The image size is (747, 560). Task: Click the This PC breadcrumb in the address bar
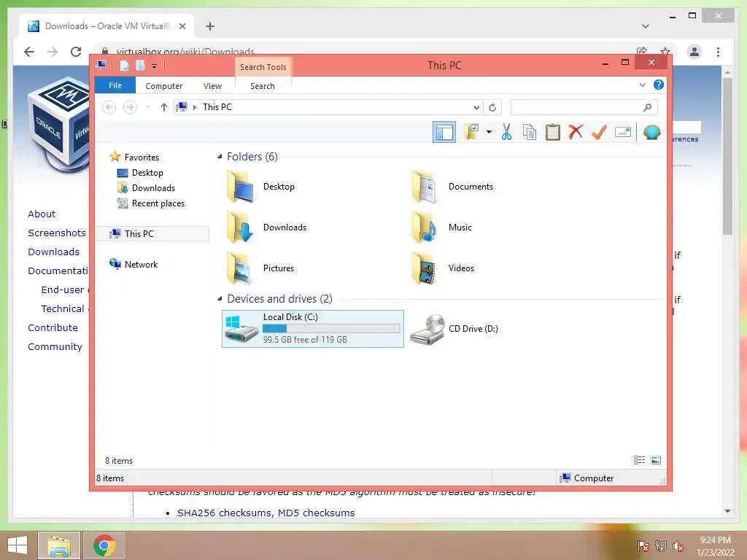tap(217, 107)
